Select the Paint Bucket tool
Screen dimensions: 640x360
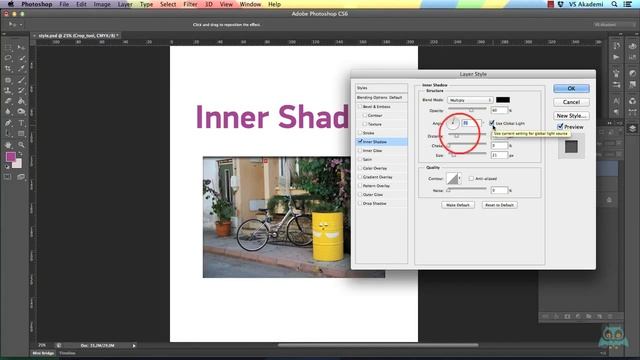[x=21, y=101]
